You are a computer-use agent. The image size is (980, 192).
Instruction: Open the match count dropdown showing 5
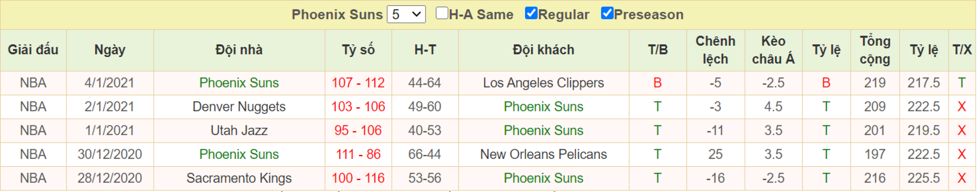click(406, 14)
